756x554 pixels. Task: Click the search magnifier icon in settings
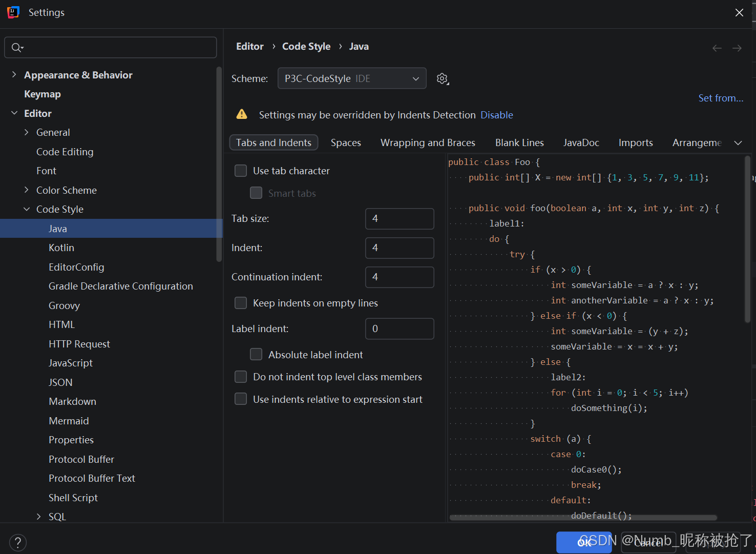point(17,48)
